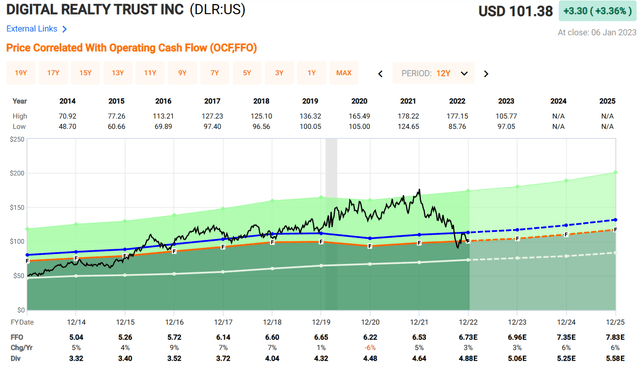This screenshot has height=366, width=640.
Task: Click the 2021 high value 178.22
Action: tap(408, 116)
